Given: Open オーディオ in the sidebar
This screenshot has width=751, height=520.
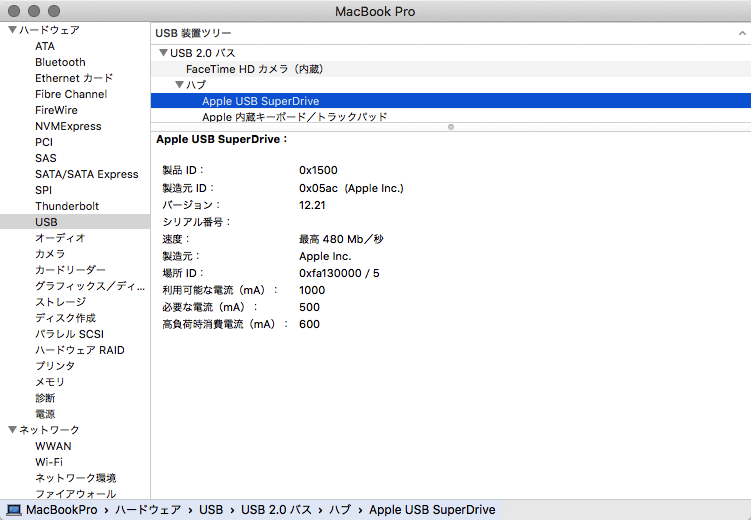Looking at the screenshot, I should (x=60, y=238).
